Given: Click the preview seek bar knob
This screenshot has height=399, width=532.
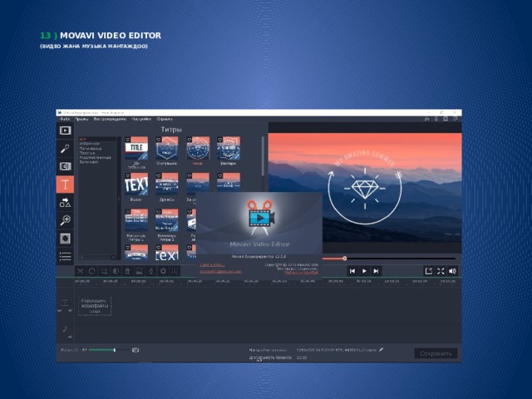Looking at the screenshot, I should coord(344,259).
